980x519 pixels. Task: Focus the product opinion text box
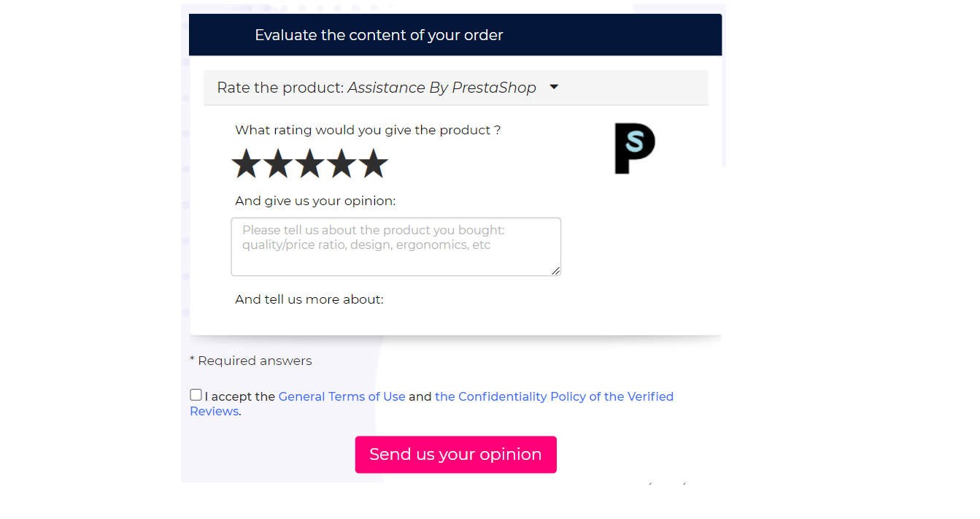396,247
